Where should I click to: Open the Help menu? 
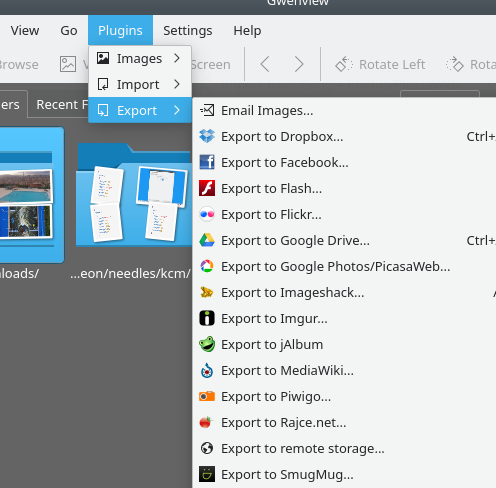[247, 31]
